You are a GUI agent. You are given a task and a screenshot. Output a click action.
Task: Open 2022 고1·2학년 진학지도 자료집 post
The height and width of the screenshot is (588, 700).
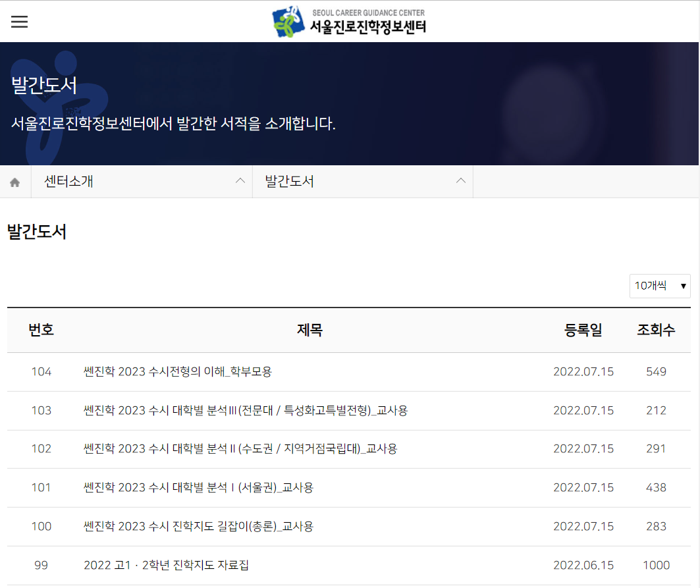(x=166, y=565)
